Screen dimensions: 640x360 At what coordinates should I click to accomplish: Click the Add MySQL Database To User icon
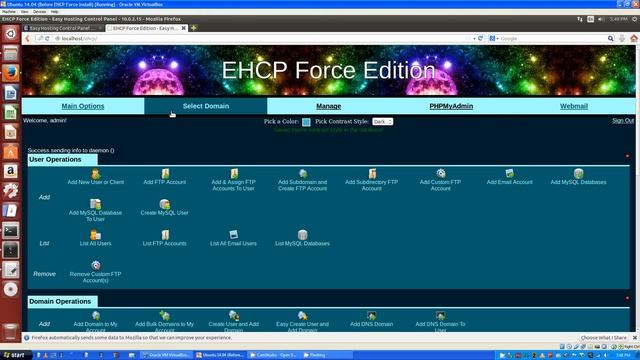click(96, 204)
